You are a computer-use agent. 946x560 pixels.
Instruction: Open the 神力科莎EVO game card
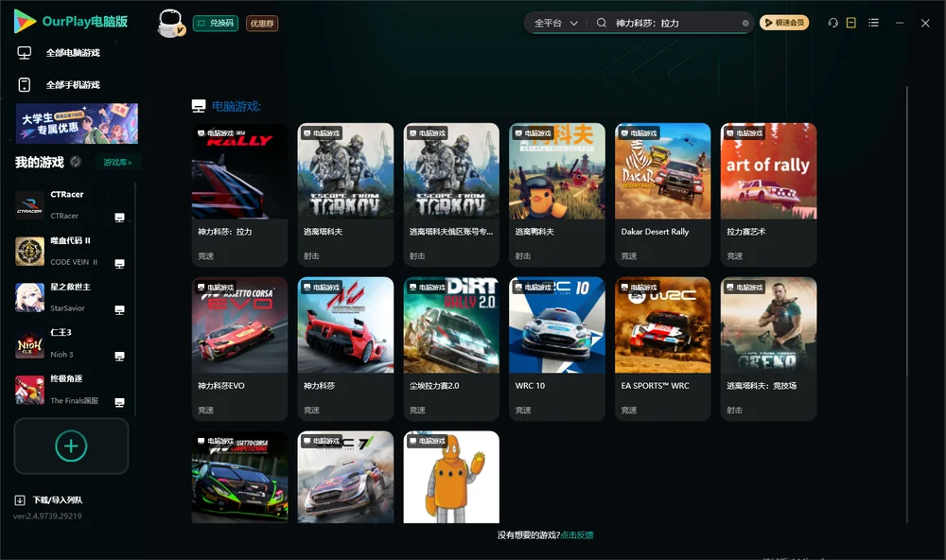(239, 349)
